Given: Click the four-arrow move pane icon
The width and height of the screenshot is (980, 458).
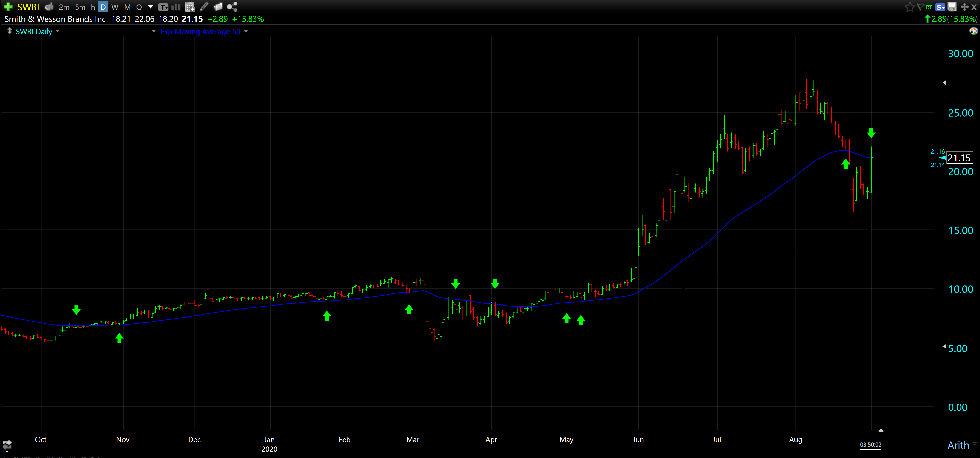Looking at the screenshot, I should (x=964, y=7).
